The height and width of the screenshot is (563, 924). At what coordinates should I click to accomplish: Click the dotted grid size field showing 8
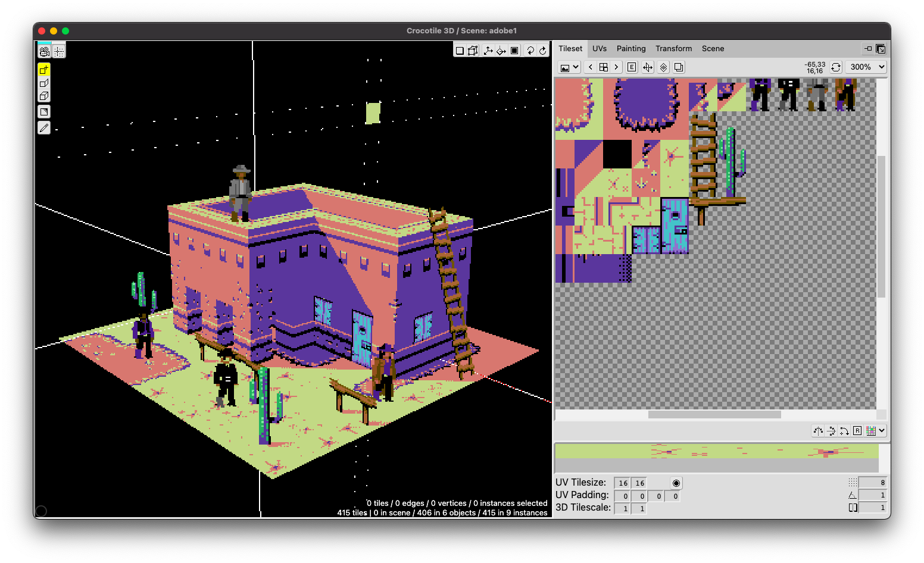[x=873, y=483]
